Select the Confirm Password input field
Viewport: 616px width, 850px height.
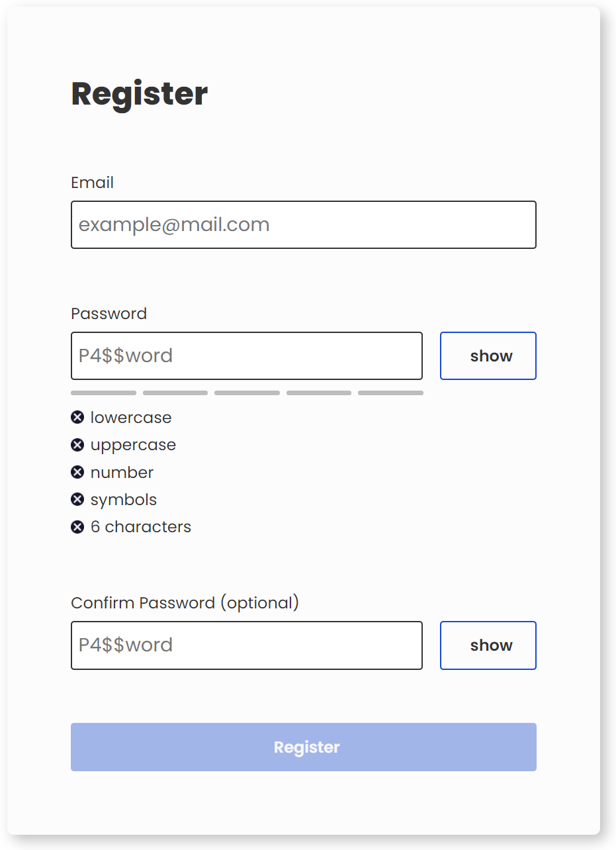pyautogui.click(x=247, y=645)
